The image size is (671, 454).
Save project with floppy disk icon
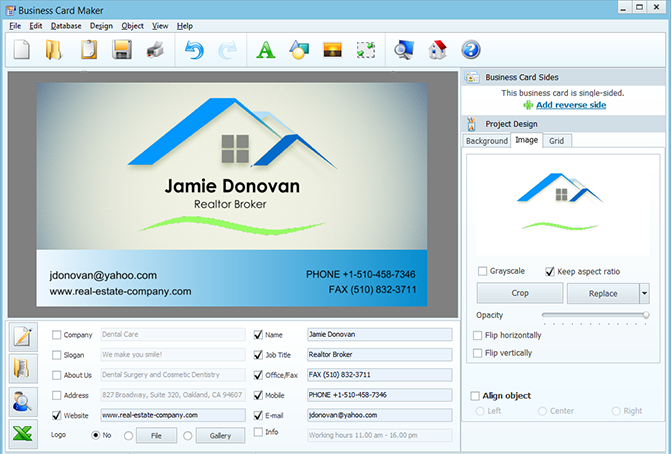click(122, 50)
